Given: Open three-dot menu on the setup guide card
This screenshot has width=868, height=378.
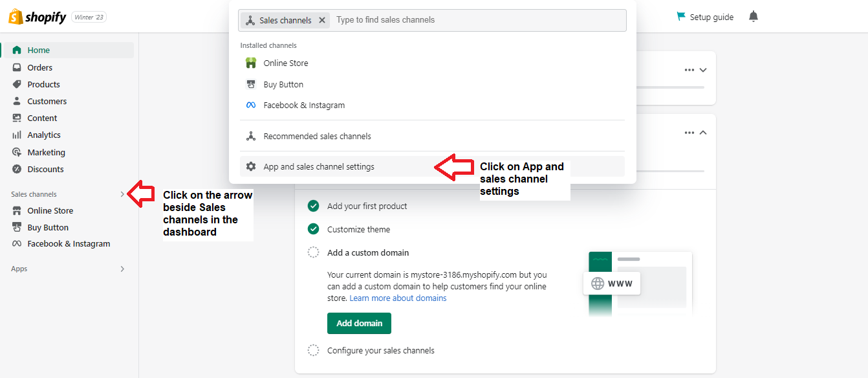Looking at the screenshot, I should click(x=689, y=133).
